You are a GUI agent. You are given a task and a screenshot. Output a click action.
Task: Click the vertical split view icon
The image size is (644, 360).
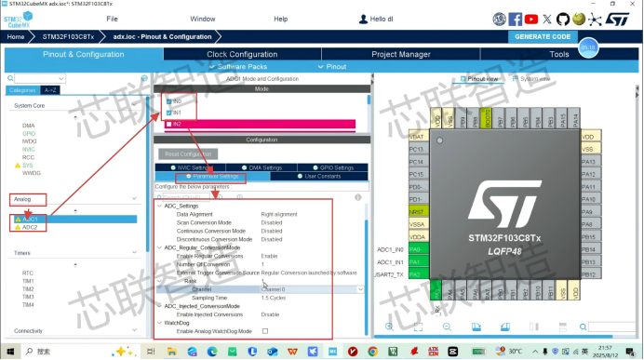[x=534, y=327]
